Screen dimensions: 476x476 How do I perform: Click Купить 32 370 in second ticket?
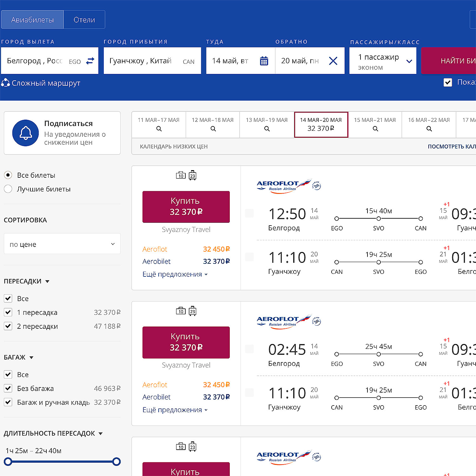click(186, 342)
